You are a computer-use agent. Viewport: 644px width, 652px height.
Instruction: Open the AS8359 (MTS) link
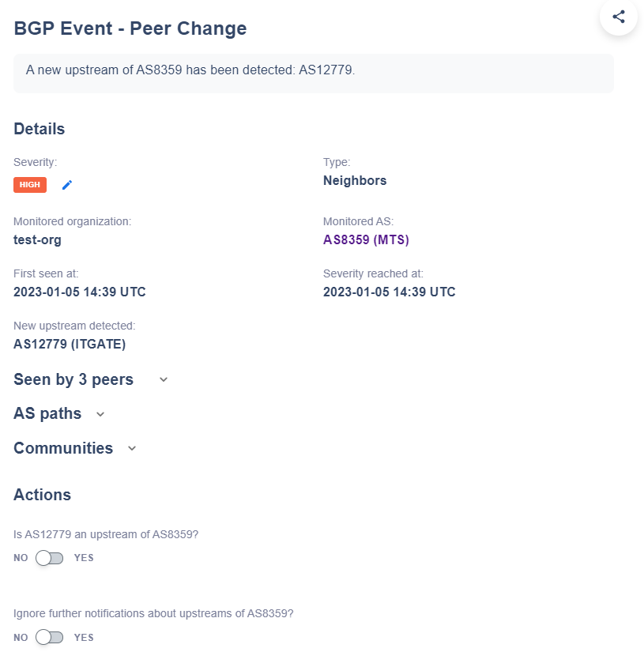[366, 239]
